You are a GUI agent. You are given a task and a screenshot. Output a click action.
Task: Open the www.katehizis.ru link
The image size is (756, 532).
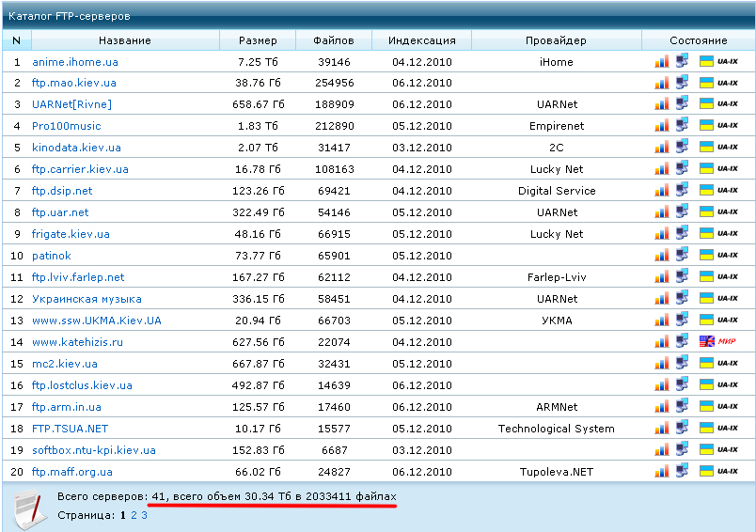point(78,342)
